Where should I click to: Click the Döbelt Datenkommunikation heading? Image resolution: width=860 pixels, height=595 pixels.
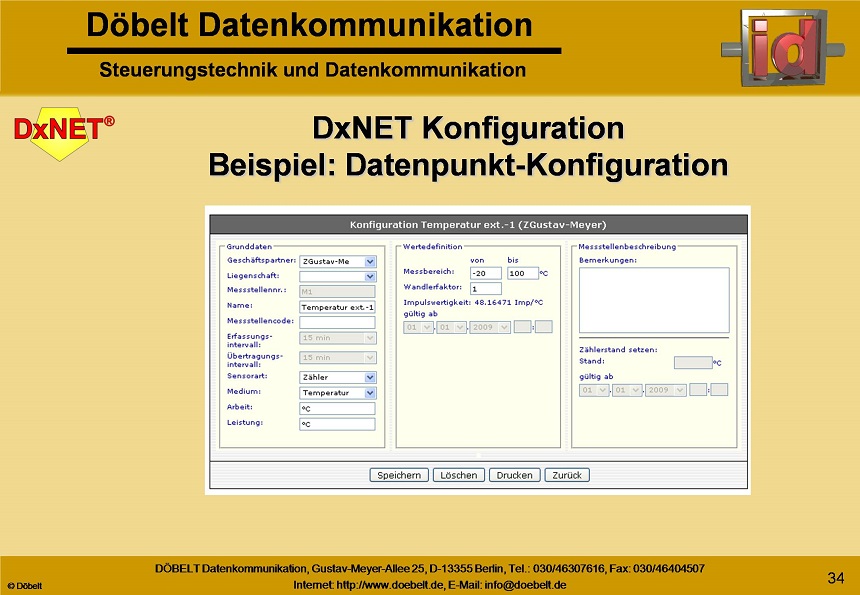(310, 25)
